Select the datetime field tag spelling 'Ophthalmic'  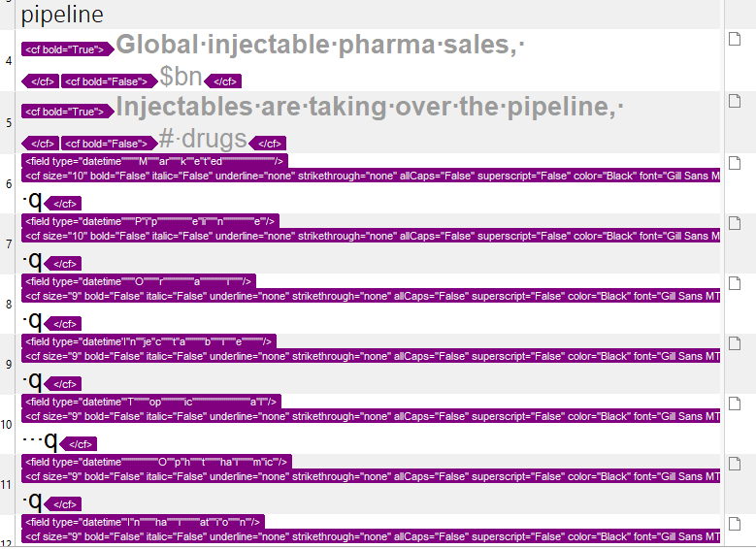pos(156,462)
